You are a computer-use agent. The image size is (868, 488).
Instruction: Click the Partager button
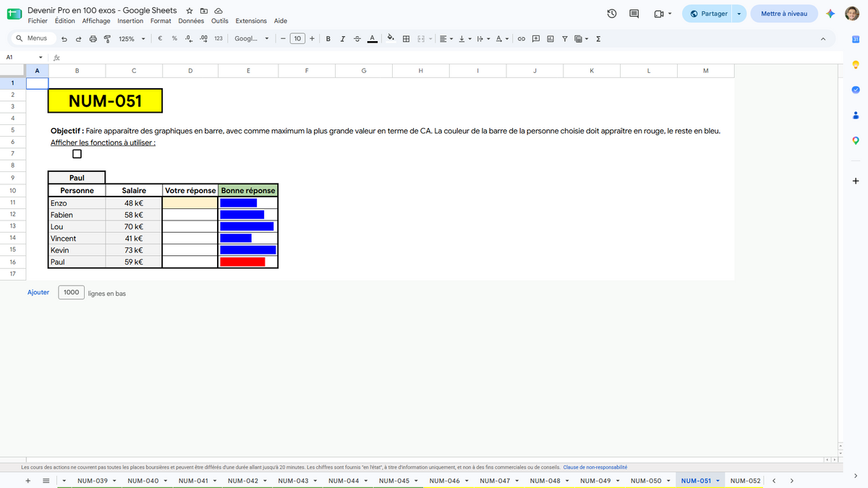(x=709, y=14)
